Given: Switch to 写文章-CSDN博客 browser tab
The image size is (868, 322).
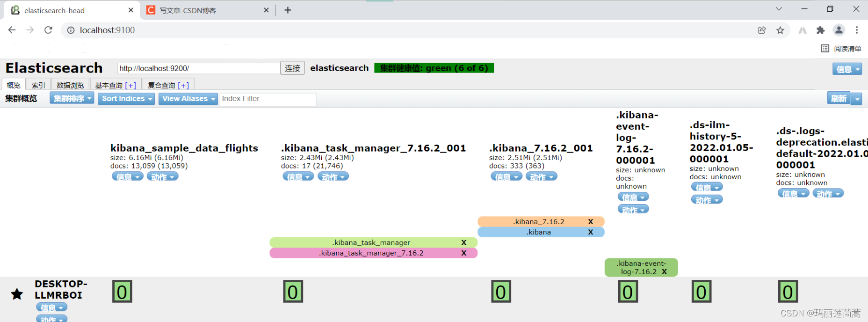Looking at the screenshot, I should click(x=208, y=10).
